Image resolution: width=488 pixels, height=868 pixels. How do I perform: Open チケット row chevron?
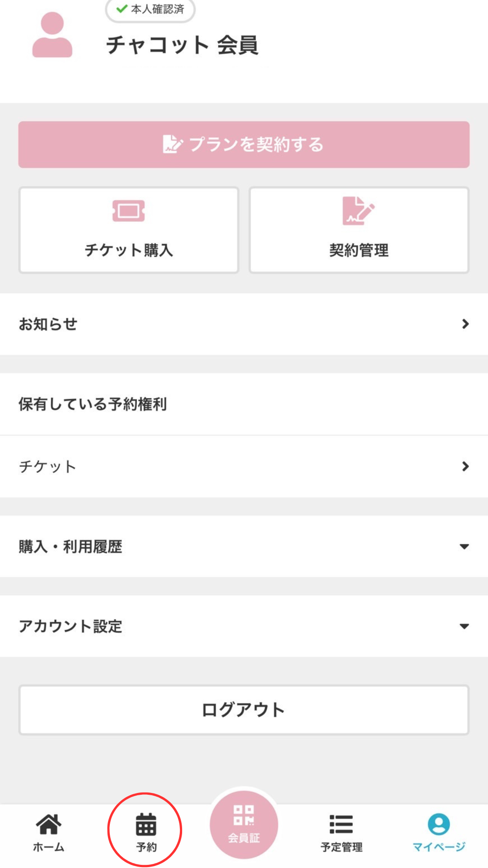pos(465,466)
